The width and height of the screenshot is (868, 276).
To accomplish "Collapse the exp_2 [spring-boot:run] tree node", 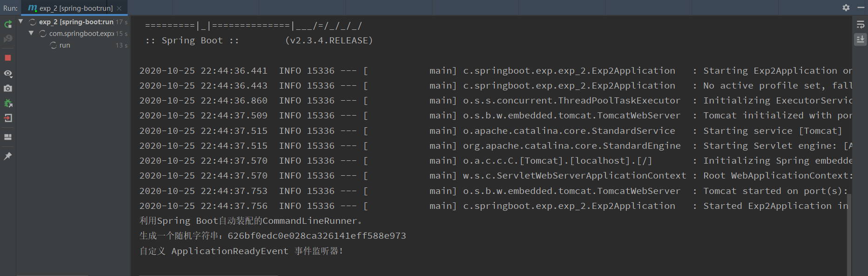I will [x=20, y=21].
